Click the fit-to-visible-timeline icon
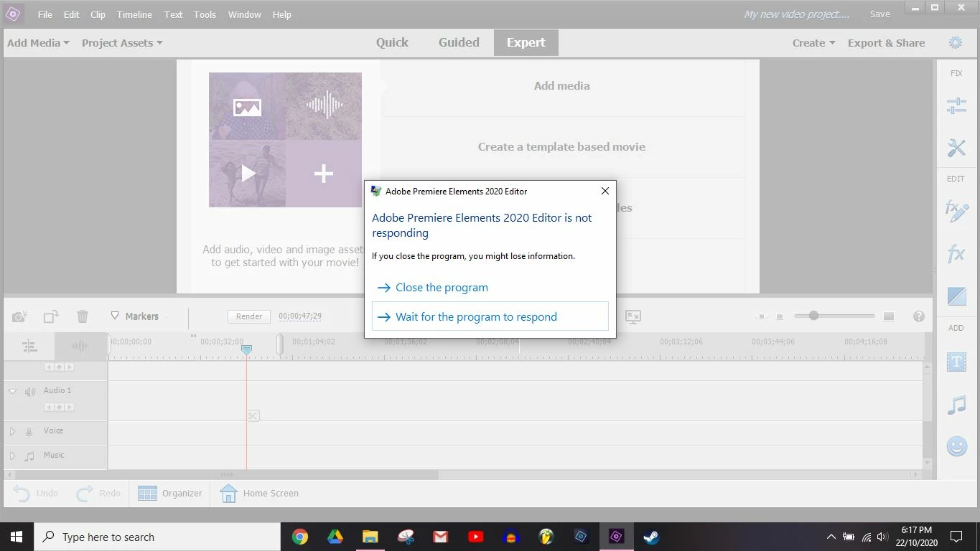The height and width of the screenshot is (551, 980). [761, 316]
